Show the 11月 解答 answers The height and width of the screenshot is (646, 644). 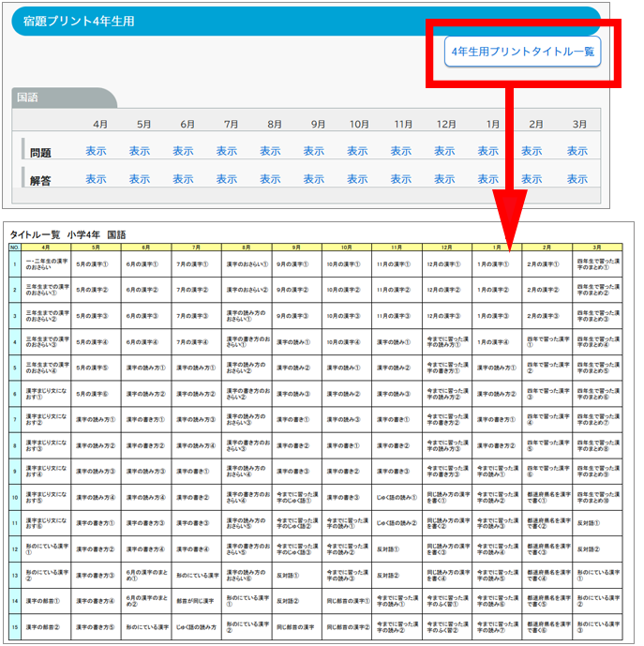tap(401, 179)
